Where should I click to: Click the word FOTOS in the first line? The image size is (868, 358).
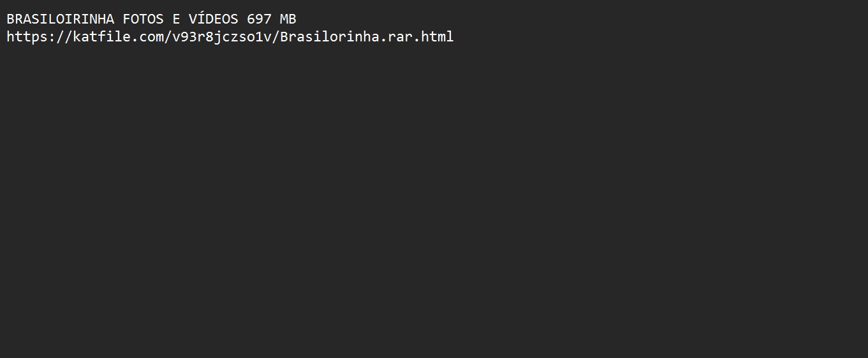(143, 19)
